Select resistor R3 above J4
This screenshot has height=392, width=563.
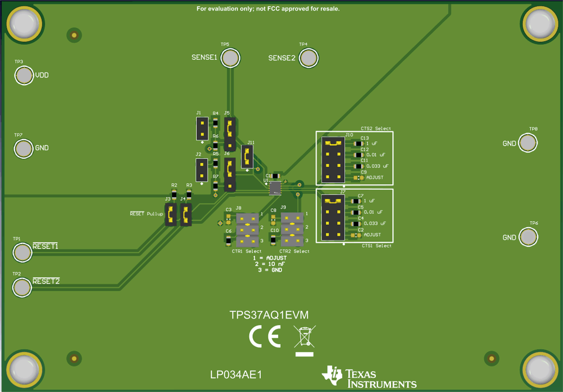coord(189,195)
